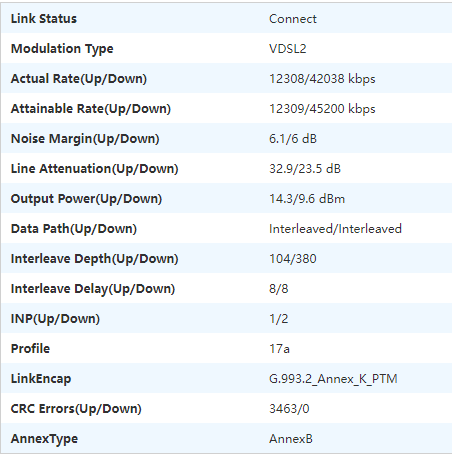Select the CRC Errors(Up/Down) label
452x454 pixels.
pos(76,409)
